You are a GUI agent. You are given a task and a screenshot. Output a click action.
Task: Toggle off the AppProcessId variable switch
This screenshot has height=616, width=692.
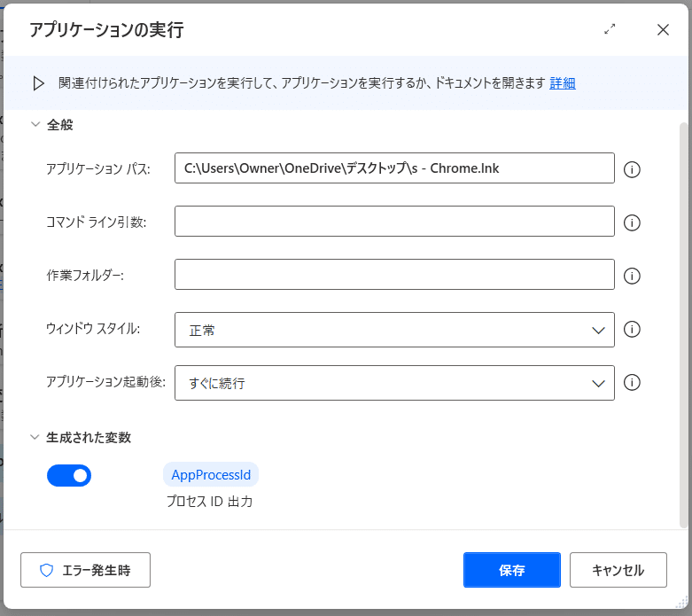69,476
